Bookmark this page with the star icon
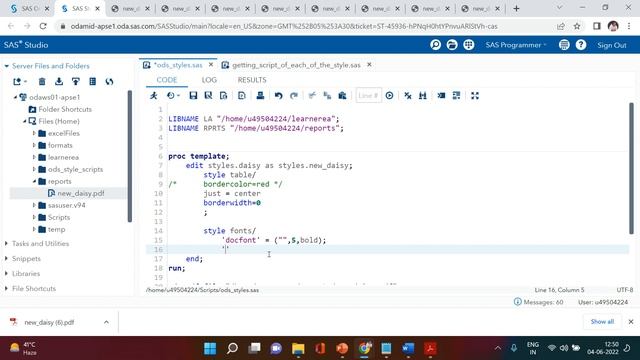The width and height of the screenshot is (640, 360). 577,26
